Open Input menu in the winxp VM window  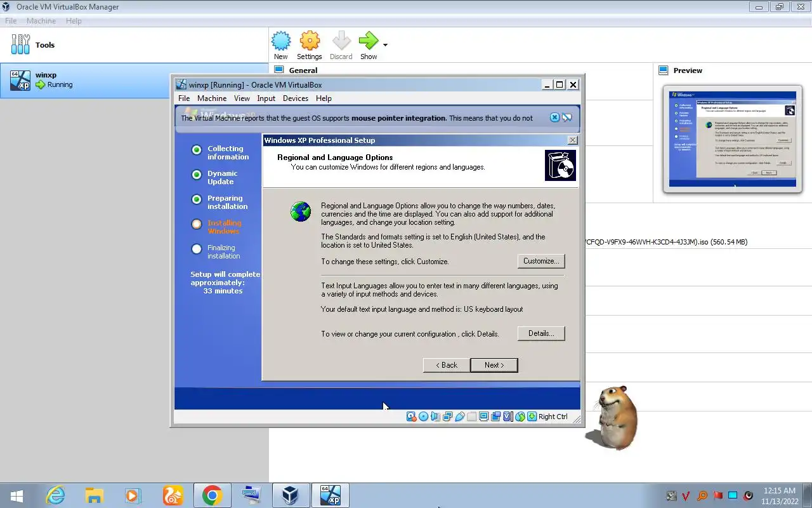pyautogui.click(x=266, y=98)
